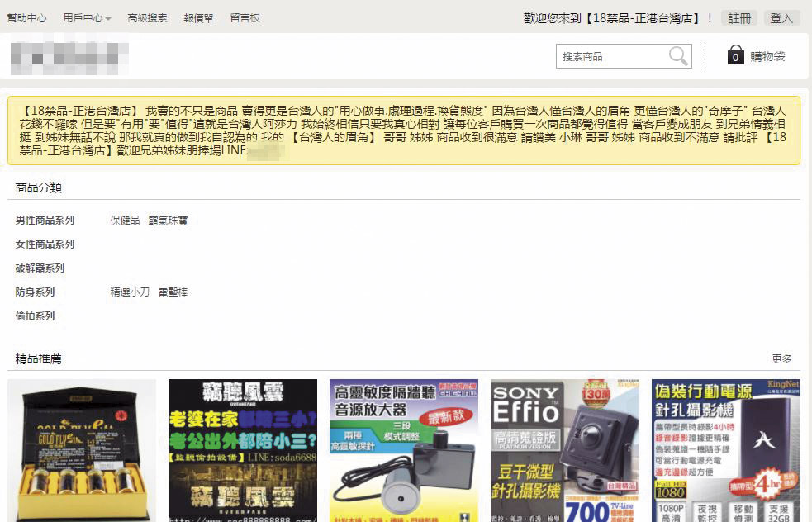Go to 高級搜索 page

pos(147,18)
